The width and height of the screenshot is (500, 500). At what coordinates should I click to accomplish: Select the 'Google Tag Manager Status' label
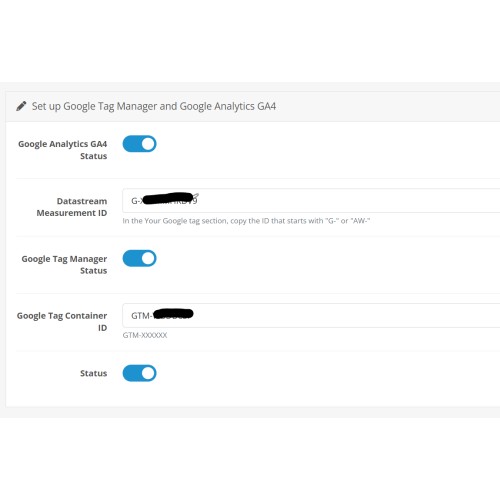(64, 265)
